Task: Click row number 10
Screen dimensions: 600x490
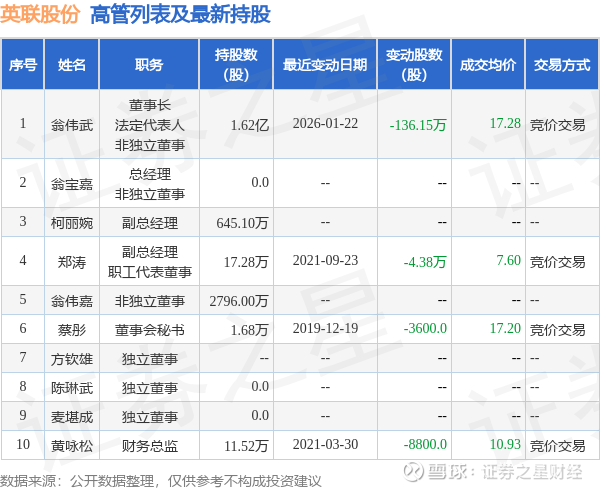Action: (23, 444)
